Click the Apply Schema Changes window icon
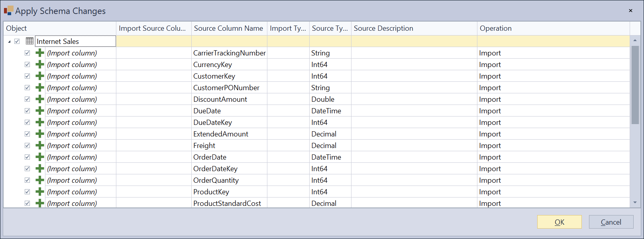The height and width of the screenshot is (239, 644). [x=8, y=10]
